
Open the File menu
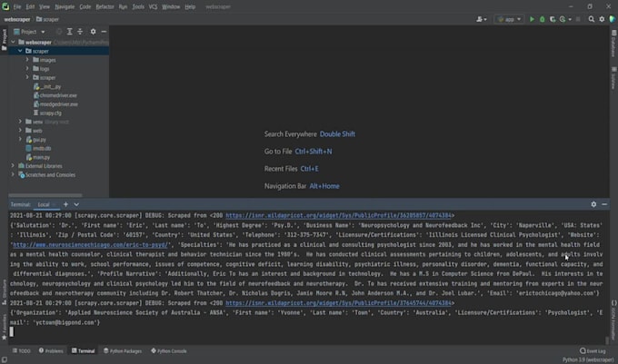pyautogui.click(x=17, y=6)
